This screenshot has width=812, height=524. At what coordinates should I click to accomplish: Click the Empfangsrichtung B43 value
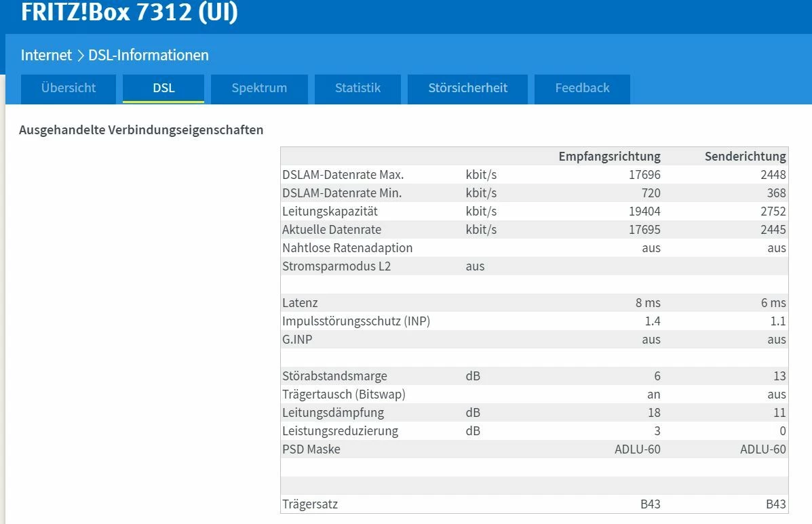[x=651, y=504]
